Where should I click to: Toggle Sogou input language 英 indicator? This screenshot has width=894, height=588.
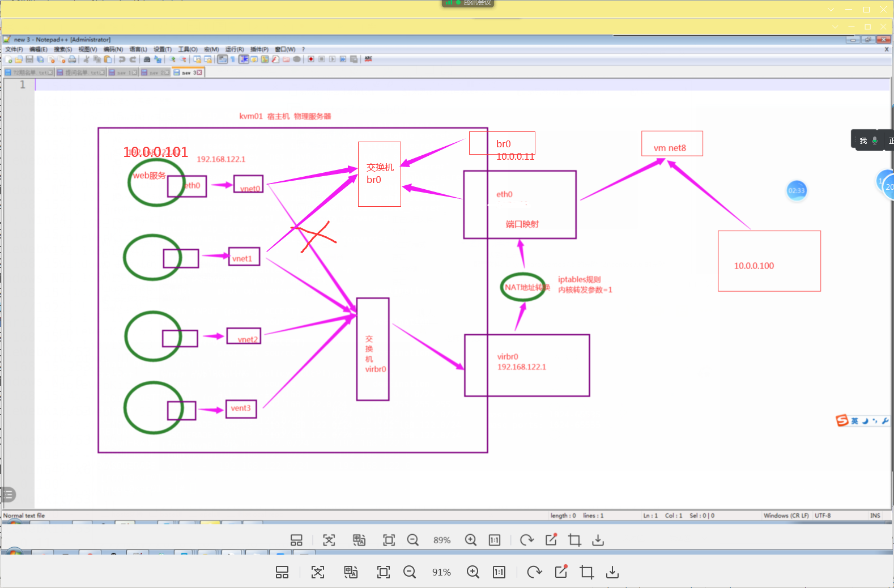854,421
